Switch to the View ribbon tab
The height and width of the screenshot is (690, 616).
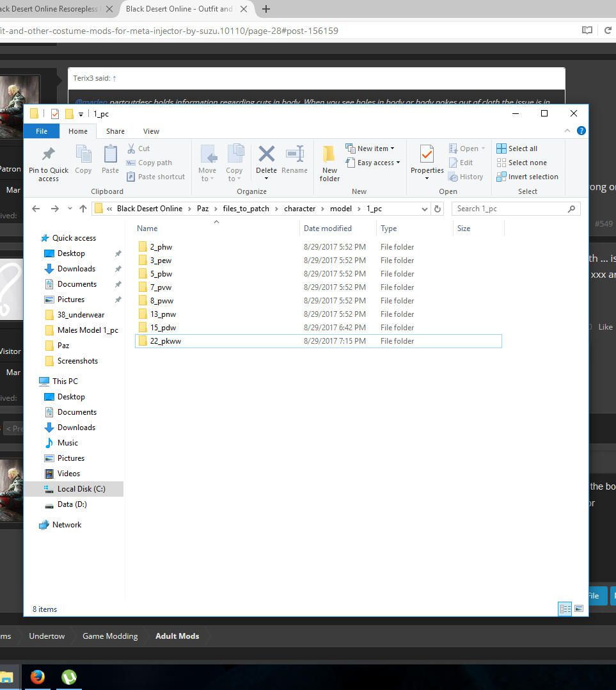click(x=151, y=131)
